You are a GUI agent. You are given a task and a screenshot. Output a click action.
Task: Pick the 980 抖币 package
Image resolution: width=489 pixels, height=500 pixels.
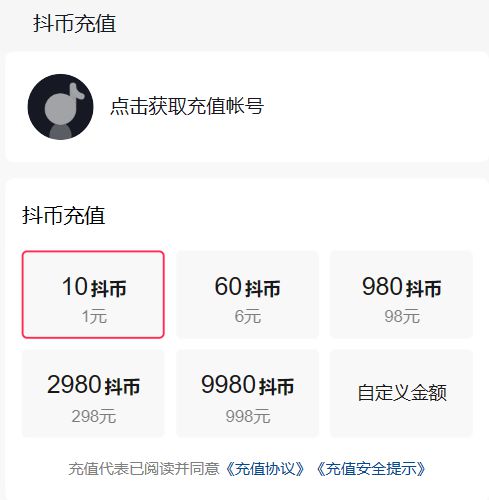[x=401, y=295]
